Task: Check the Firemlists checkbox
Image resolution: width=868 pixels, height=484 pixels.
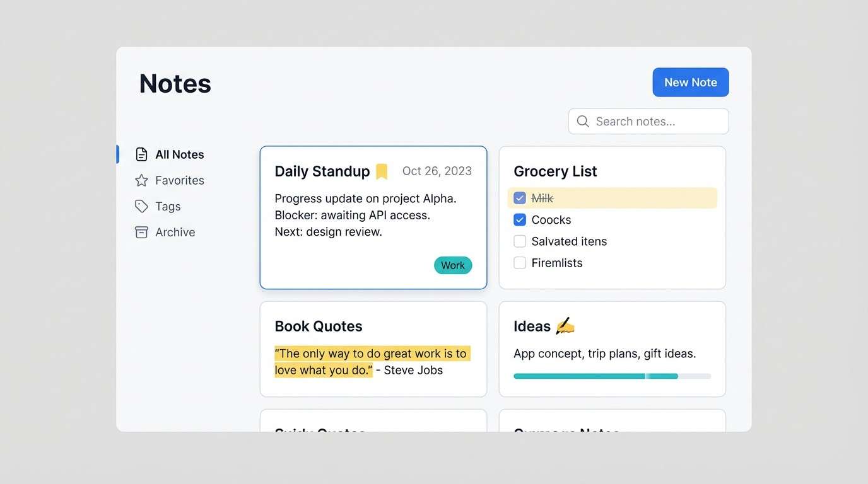Action: (519, 263)
